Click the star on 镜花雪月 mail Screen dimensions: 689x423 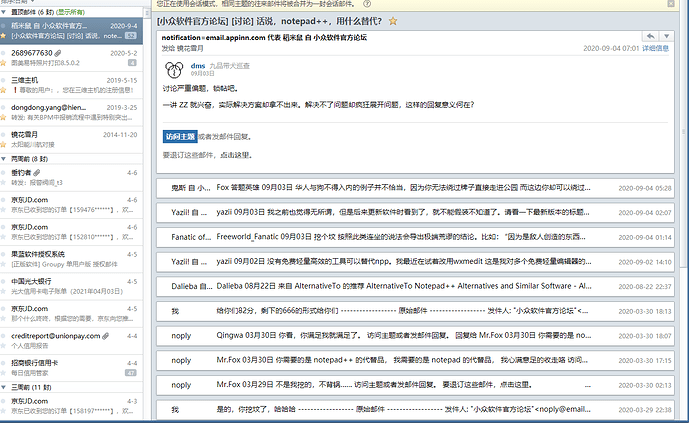coord(3,145)
